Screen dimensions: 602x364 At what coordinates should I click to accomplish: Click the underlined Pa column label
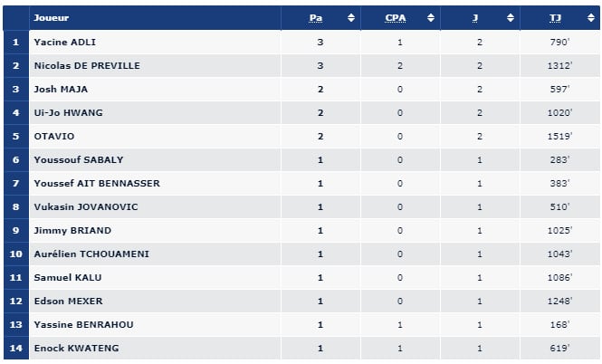tap(316, 18)
